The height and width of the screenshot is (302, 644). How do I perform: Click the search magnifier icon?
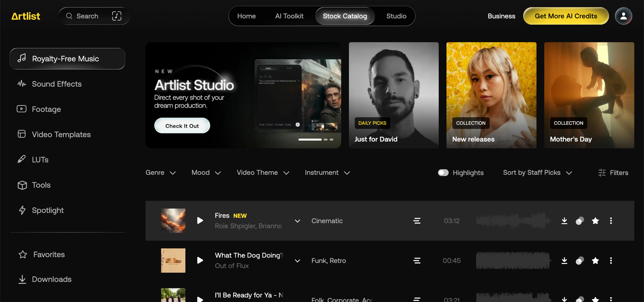tap(69, 16)
